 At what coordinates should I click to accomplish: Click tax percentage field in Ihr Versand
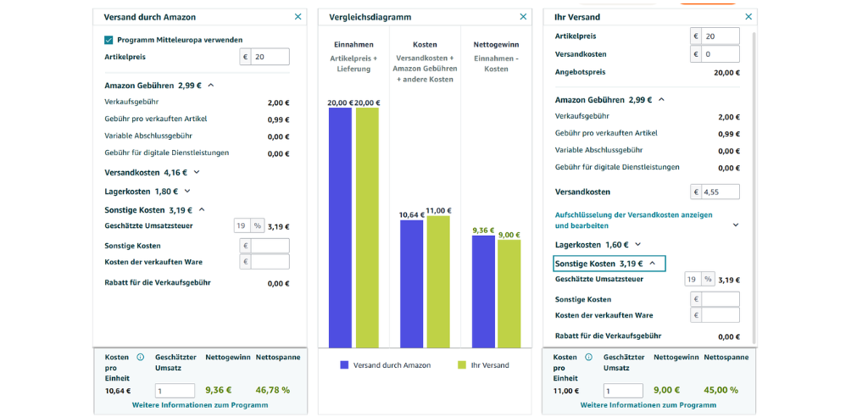click(693, 280)
